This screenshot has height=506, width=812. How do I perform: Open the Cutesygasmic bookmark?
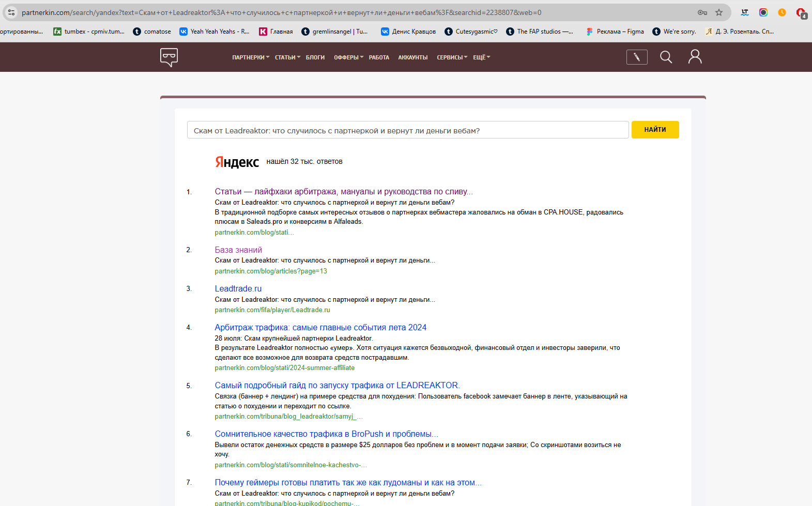pos(471,32)
